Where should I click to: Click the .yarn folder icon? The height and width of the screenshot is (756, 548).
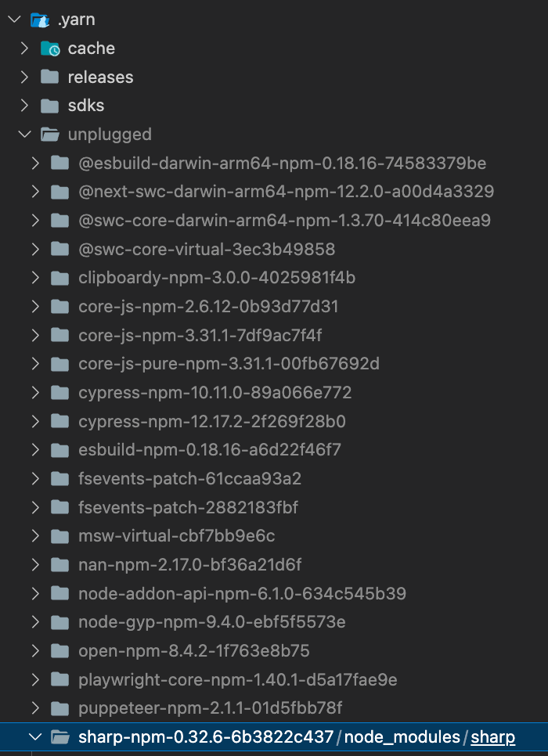point(40,20)
